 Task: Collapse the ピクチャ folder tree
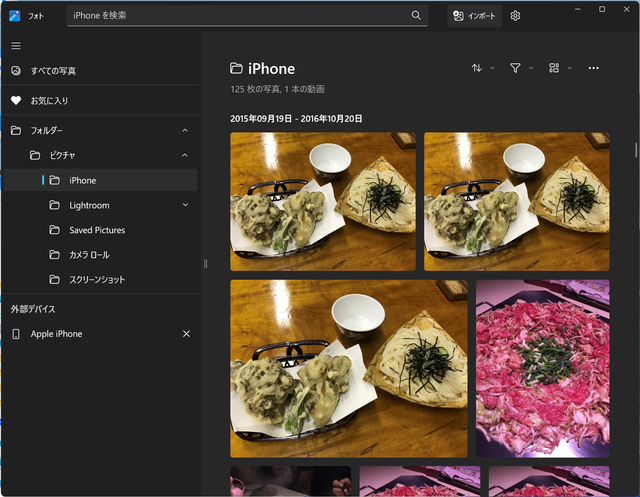point(185,155)
